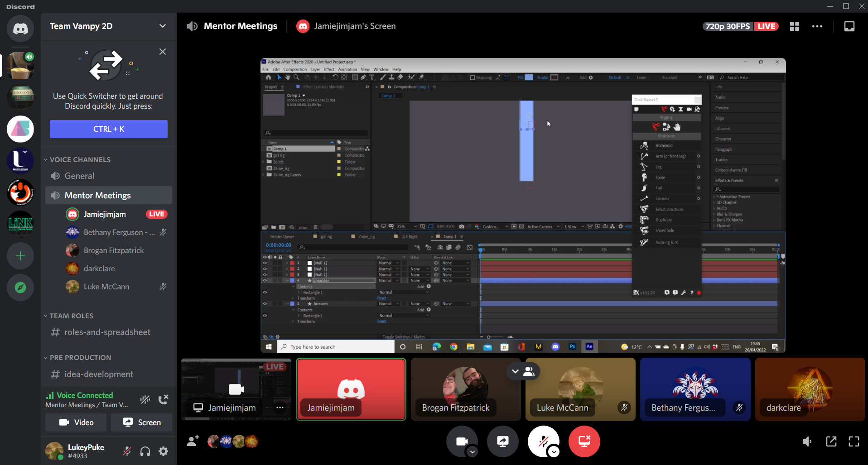Viewport: 868px width, 465px height.
Task: Open Mentor Meetings / Team V... voice link
Action: point(87,405)
